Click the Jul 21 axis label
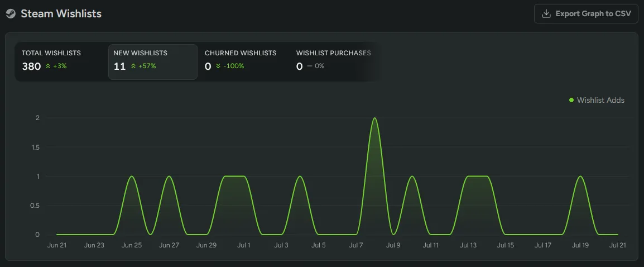Image resolution: width=644 pixels, height=267 pixels. [x=617, y=245]
